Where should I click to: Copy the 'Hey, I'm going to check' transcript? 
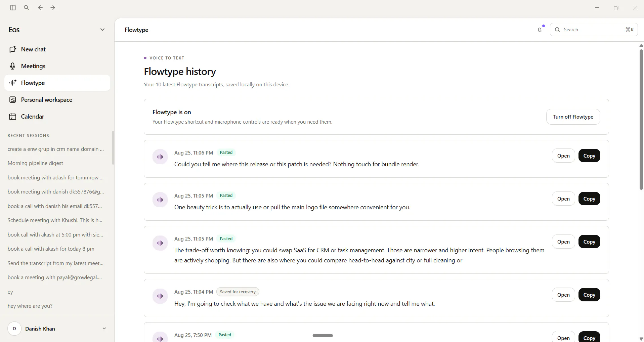tap(589, 295)
